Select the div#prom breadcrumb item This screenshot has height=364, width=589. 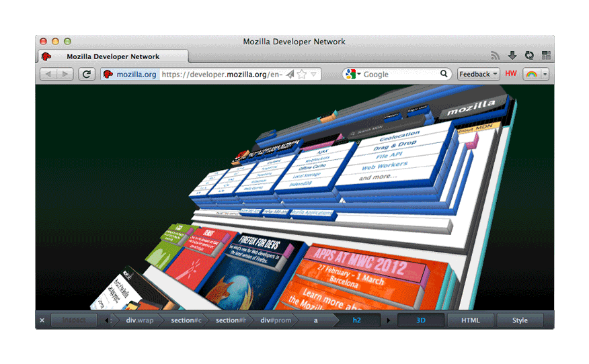pos(276,320)
